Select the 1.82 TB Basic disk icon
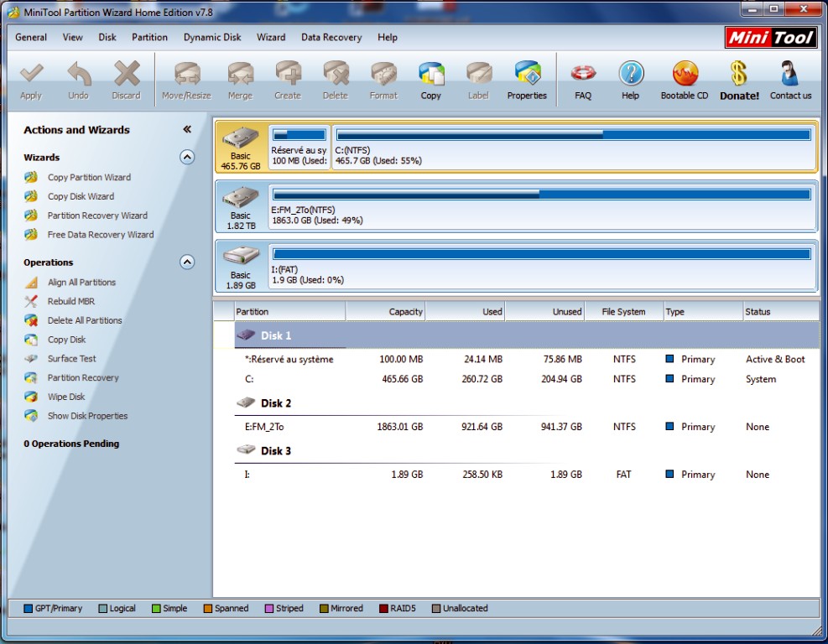Screen dimensions: 828x644 tap(240, 199)
